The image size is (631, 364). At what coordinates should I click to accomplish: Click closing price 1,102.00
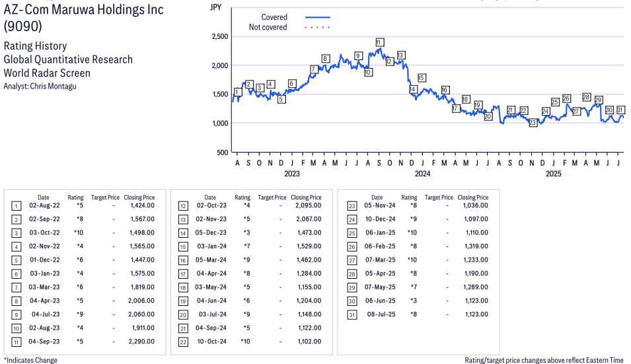pos(309,342)
